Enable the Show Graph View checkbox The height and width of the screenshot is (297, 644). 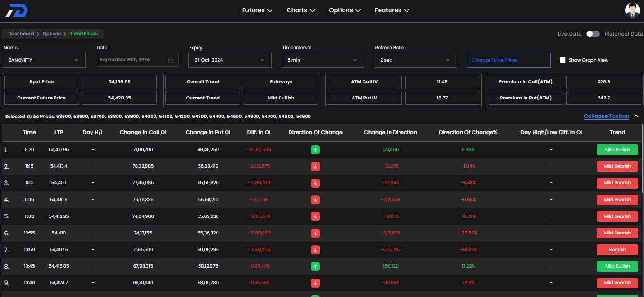coord(562,60)
